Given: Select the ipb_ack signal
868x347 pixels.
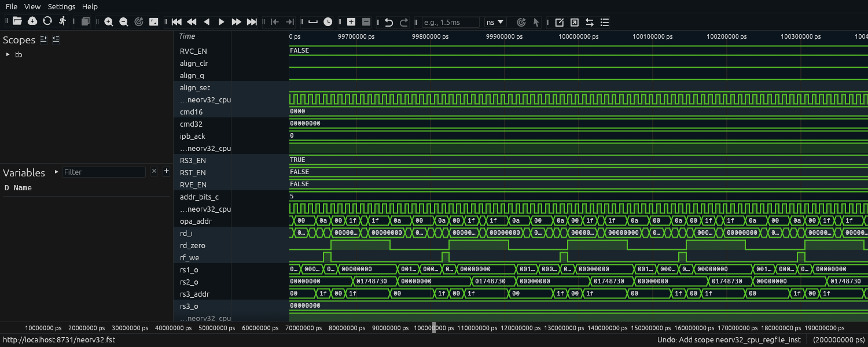Looking at the screenshot, I should (x=193, y=136).
